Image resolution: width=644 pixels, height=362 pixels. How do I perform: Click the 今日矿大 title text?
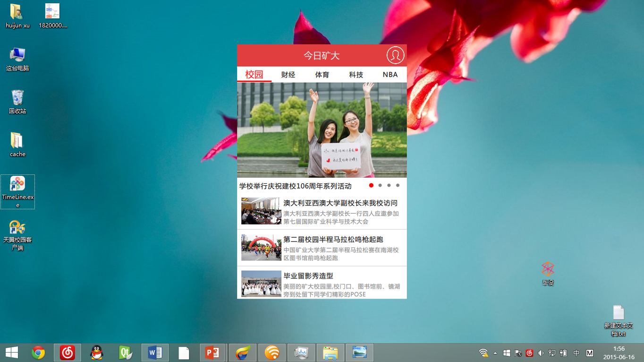tap(322, 56)
